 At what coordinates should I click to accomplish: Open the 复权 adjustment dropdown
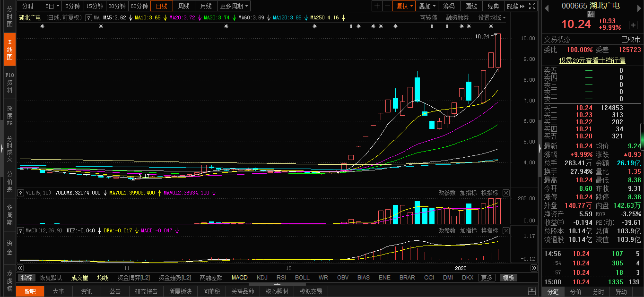tap(405, 6)
